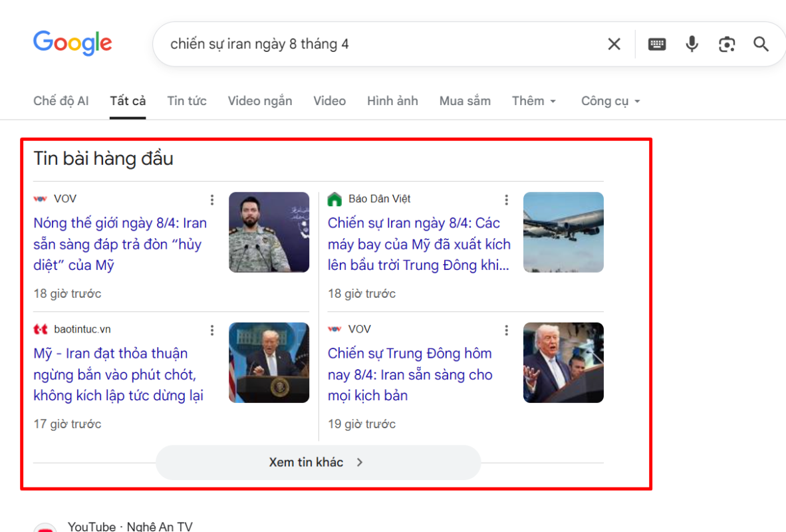Open the Video ngắn tab
The width and height of the screenshot is (786, 532).
[260, 101]
